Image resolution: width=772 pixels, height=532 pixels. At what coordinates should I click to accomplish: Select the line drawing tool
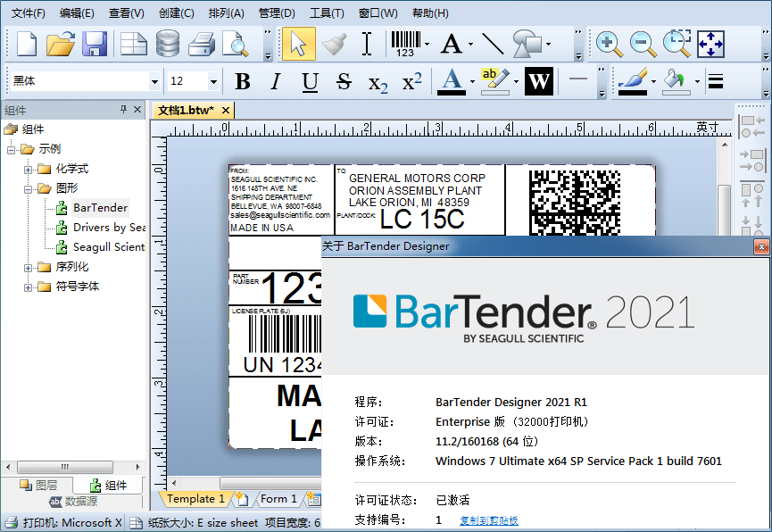click(493, 44)
